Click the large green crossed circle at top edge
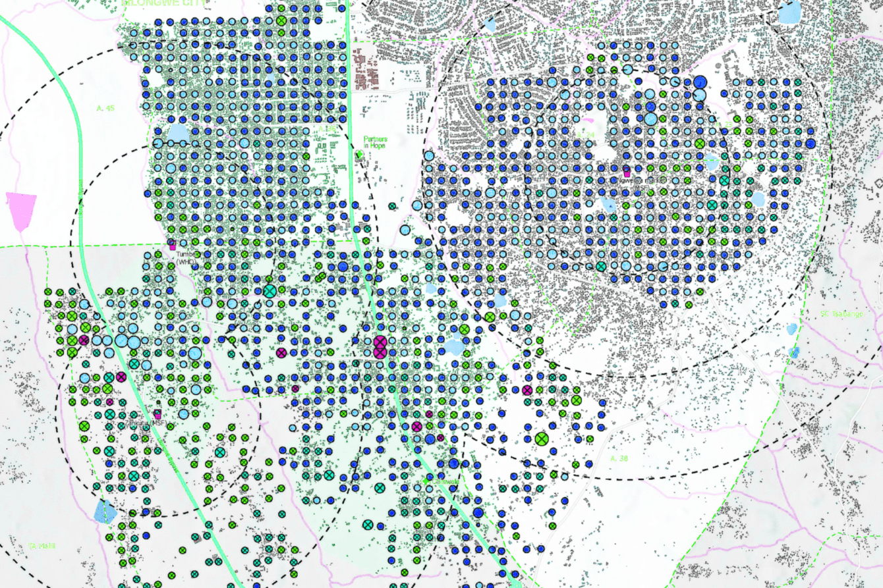The height and width of the screenshot is (588, 883). 281,20
